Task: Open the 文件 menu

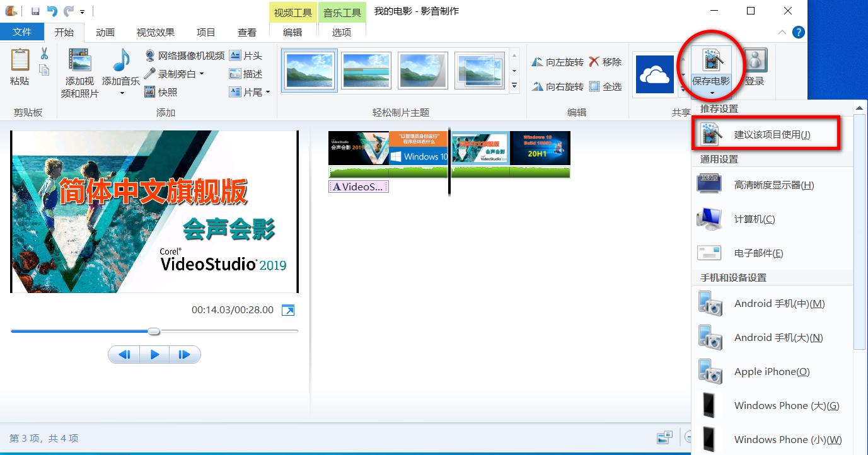Action: 22,32
